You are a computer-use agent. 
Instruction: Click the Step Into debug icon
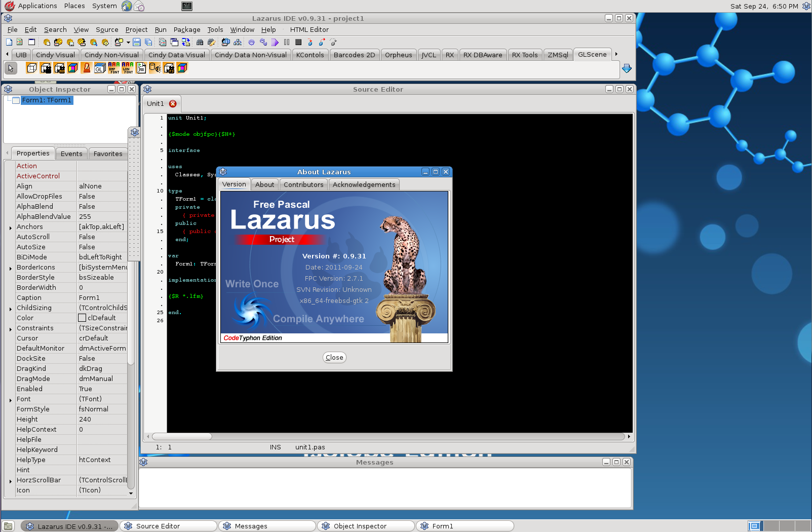point(310,42)
